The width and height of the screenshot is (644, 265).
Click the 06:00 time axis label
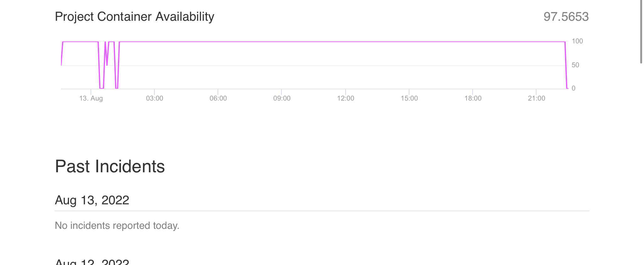pos(218,98)
